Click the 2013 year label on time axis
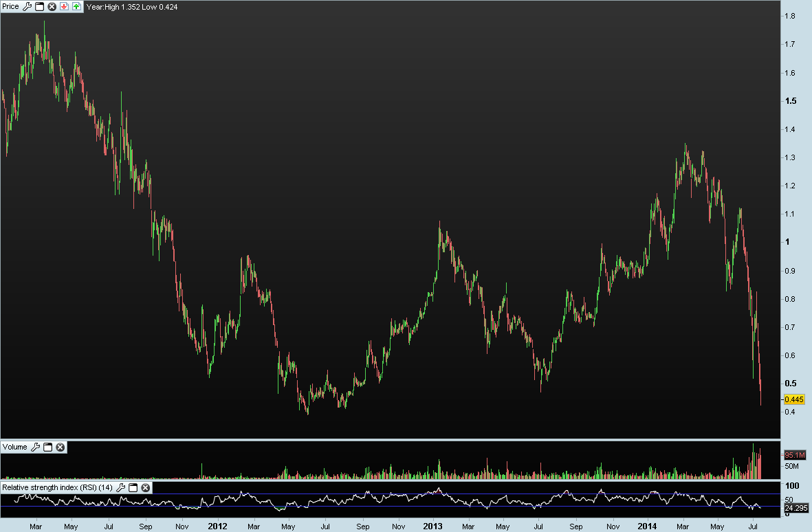The image size is (812, 532). pyautogui.click(x=432, y=527)
